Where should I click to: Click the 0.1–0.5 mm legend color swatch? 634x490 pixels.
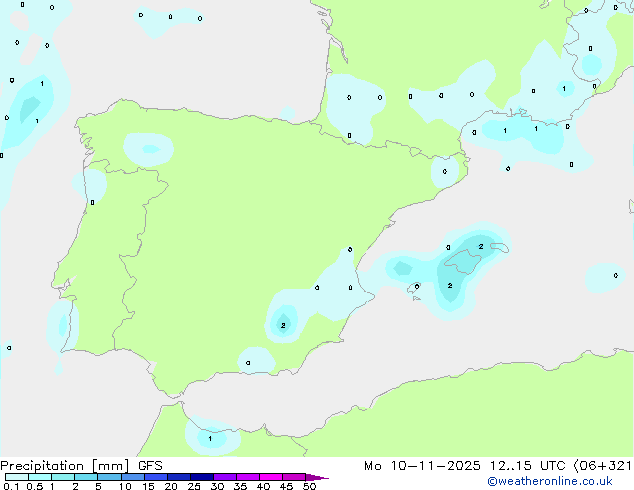(17, 477)
